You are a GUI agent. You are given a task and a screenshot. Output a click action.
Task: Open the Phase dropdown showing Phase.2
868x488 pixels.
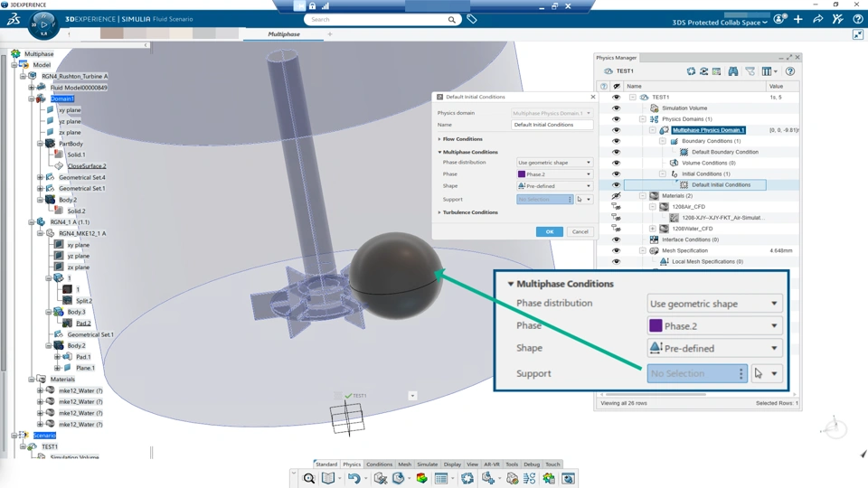(554, 174)
